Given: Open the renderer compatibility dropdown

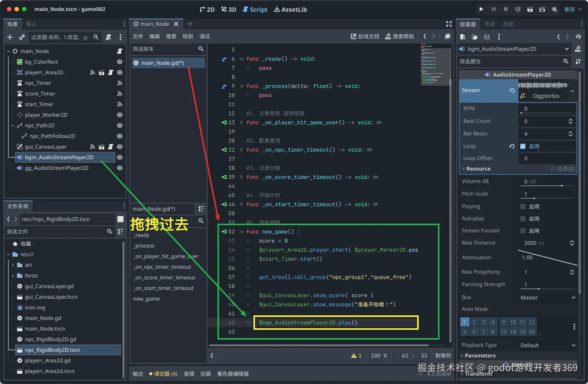Looking at the screenshot, I should tap(572, 9).
